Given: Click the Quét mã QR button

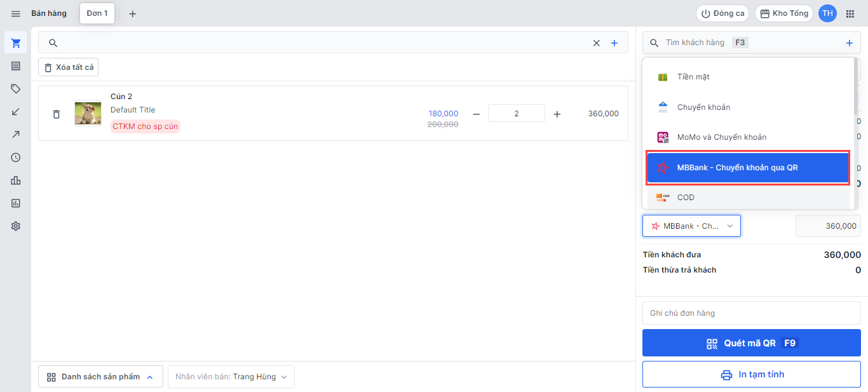Looking at the screenshot, I should [x=751, y=343].
